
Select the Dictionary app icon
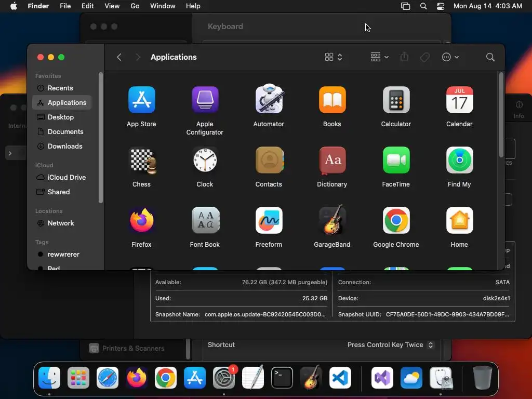pyautogui.click(x=332, y=160)
